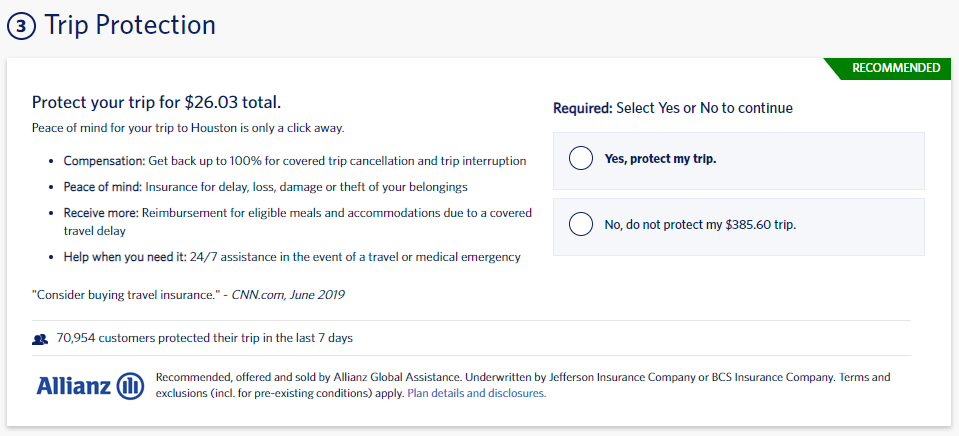959x436 pixels.
Task: Click the 'Trip Protection' section heading
Action: click(130, 25)
